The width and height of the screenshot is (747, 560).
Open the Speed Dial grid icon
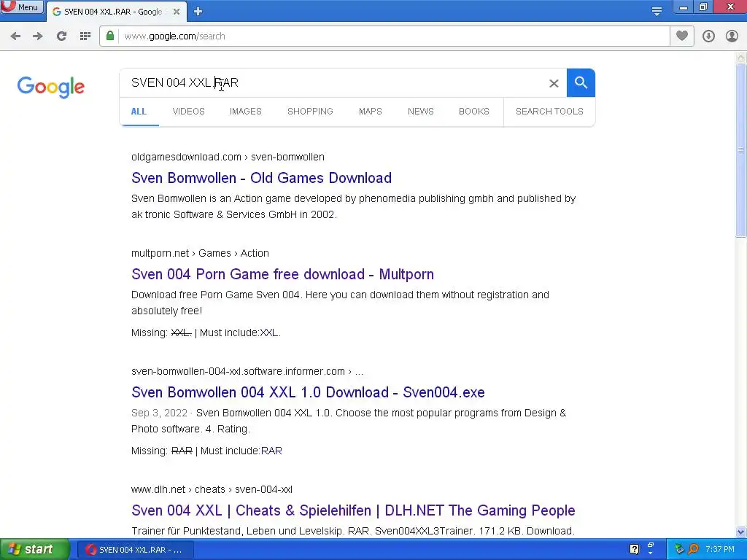85,36
